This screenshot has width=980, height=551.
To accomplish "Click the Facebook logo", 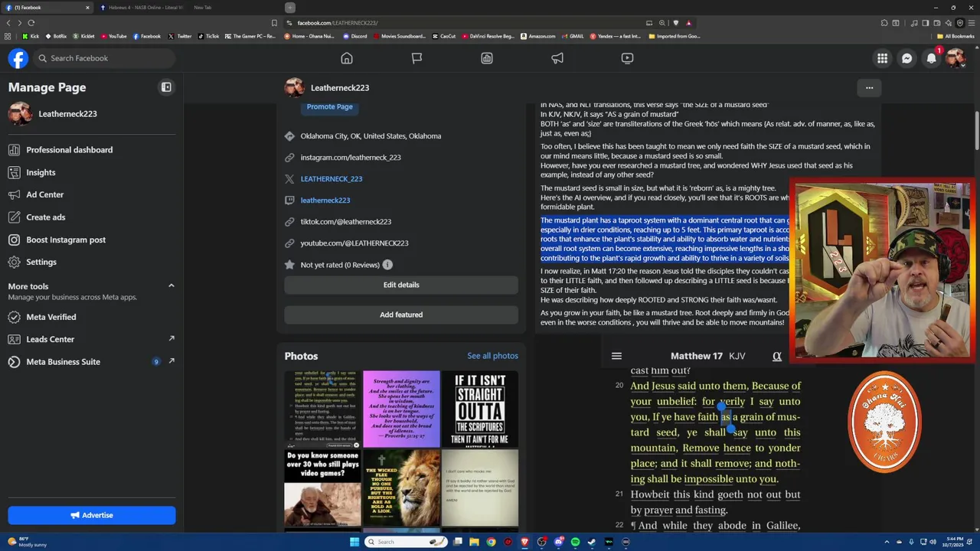I will pyautogui.click(x=18, y=58).
